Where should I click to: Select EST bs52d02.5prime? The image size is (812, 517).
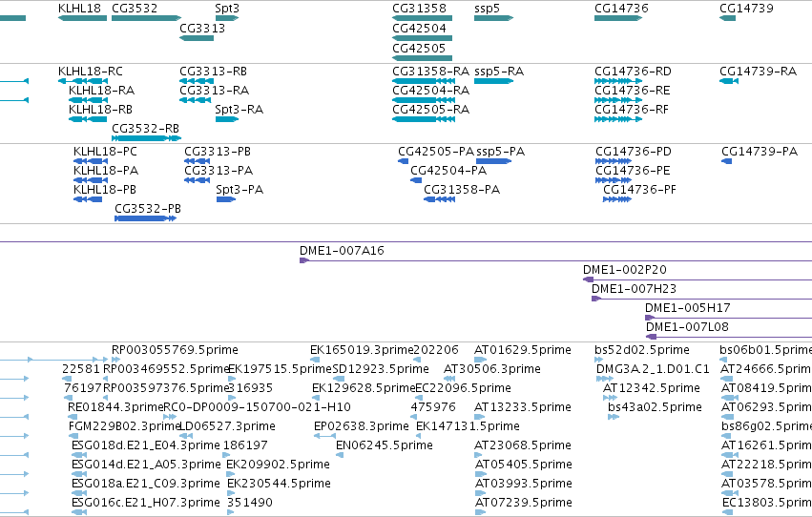click(x=598, y=360)
